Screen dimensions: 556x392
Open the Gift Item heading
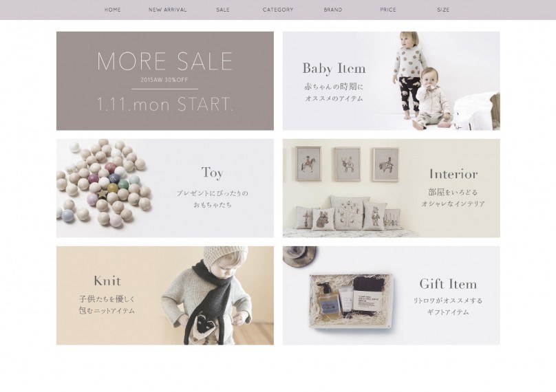[x=448, y=283]
